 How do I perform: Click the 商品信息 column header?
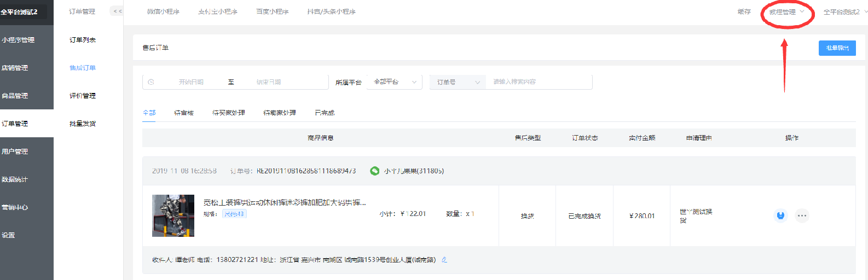pos(321,138)
